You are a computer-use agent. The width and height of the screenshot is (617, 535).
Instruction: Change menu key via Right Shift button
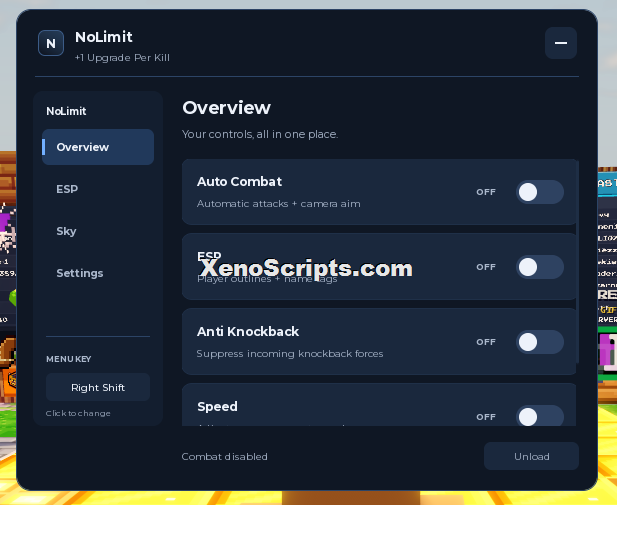[x=98, y=387]
